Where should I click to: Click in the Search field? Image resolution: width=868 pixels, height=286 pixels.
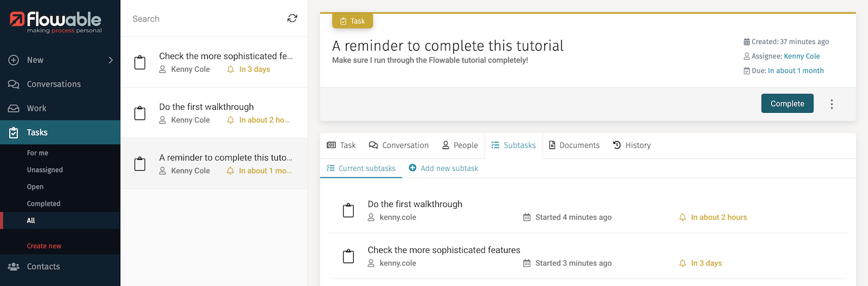pyautogui.click(x=205, y=19)
